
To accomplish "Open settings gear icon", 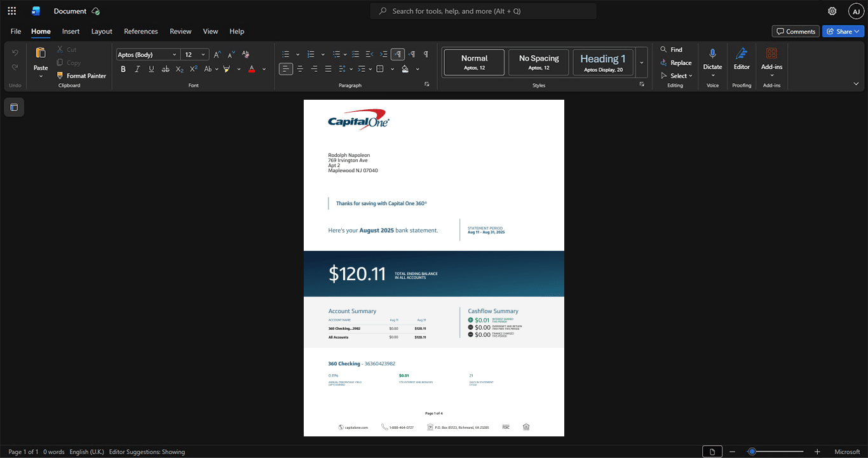I will pos(832,11).
